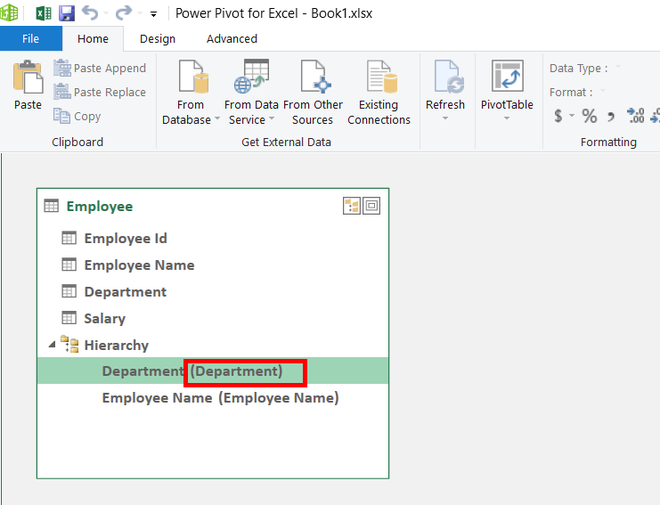This screenshot has width=660, height=505.
Task: Apply thousands separator comma format
Action: tap(611, 116)
